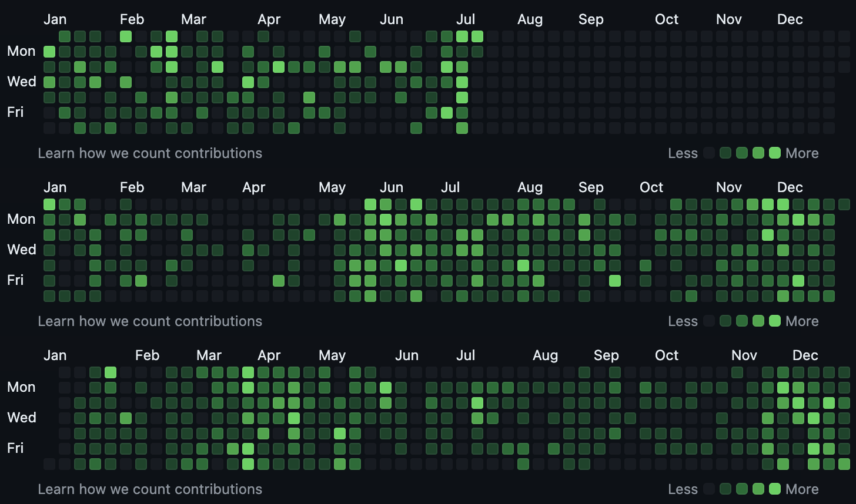Click the 'Mon' row label in the middle graph
This screenshot has height=504, width=856.
pos(21,219)
